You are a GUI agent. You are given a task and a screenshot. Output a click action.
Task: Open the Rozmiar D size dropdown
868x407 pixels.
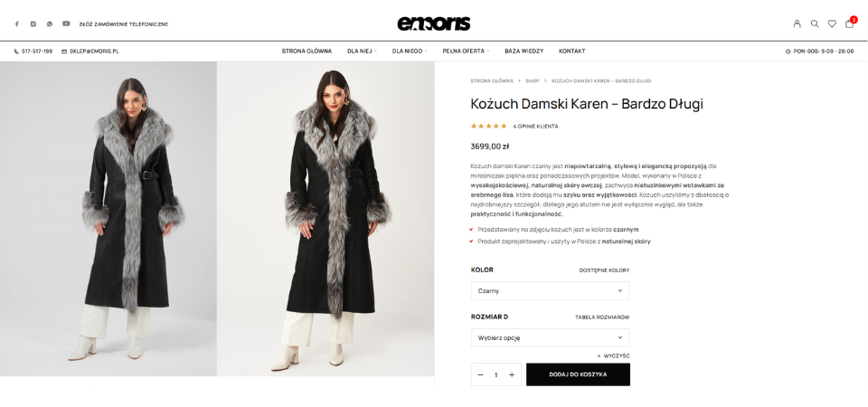[x=551, y=337]
